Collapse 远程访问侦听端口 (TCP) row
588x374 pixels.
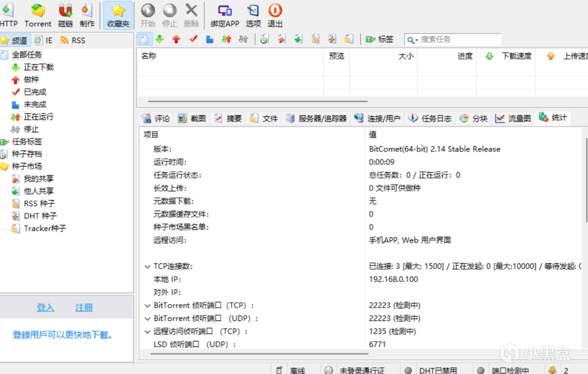click(x=147, y=331)
